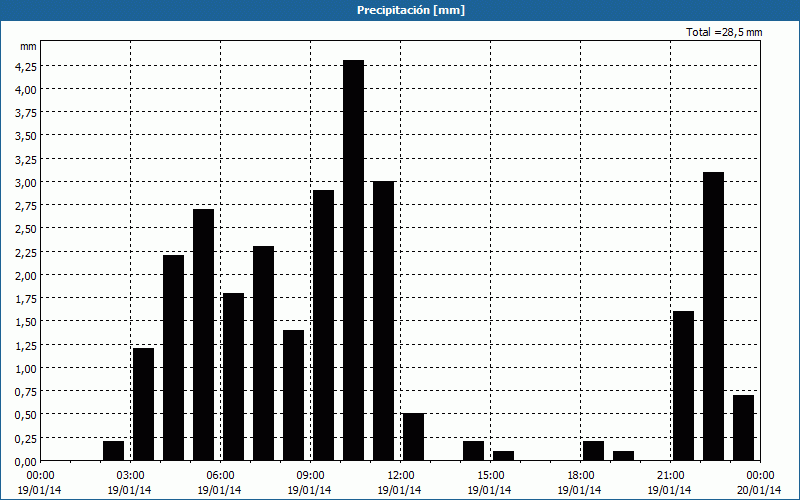This screenshot has height=500, width=800.
Task: Select the 2,3 mm bar after 06:00
Action: pyautogui.click(x=263, y=353)
